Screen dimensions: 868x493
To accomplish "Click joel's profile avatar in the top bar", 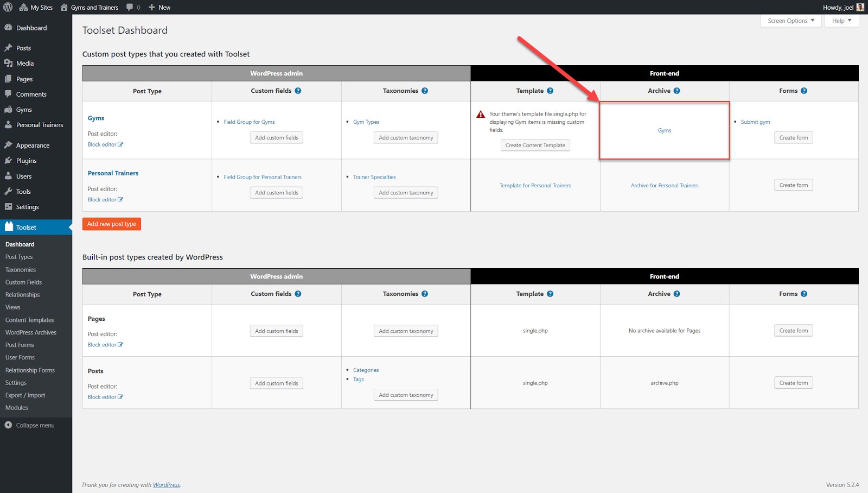I will pos(859,7).
